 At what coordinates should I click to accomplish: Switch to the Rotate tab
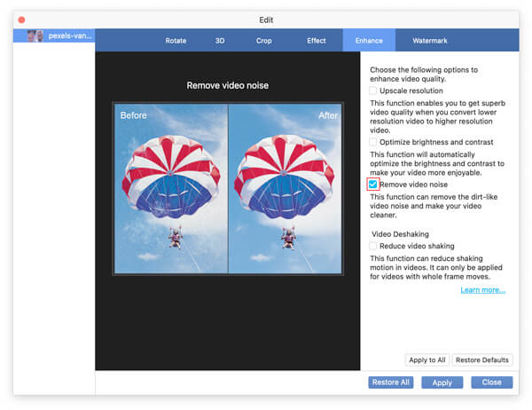[x=176, y=41]
